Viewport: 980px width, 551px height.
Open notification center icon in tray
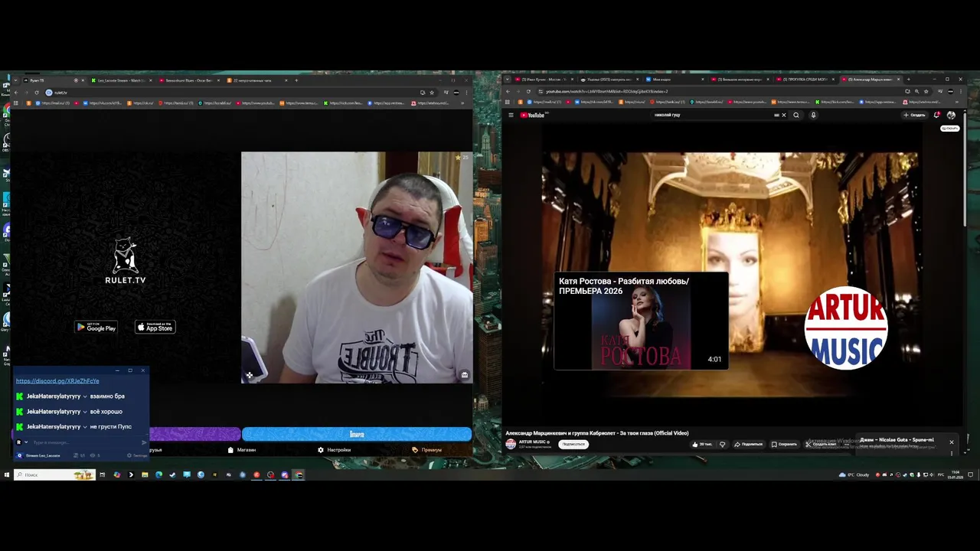(x=971, y=474)
